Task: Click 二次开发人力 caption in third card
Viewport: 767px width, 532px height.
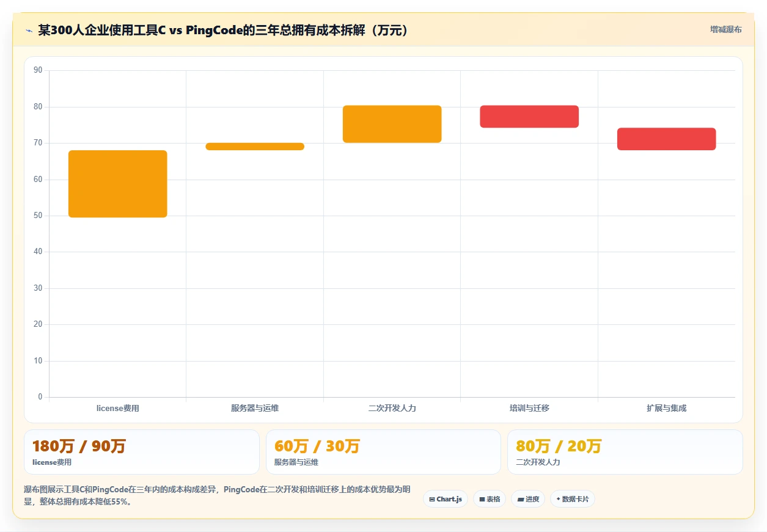Action: (x=538, y=462)
